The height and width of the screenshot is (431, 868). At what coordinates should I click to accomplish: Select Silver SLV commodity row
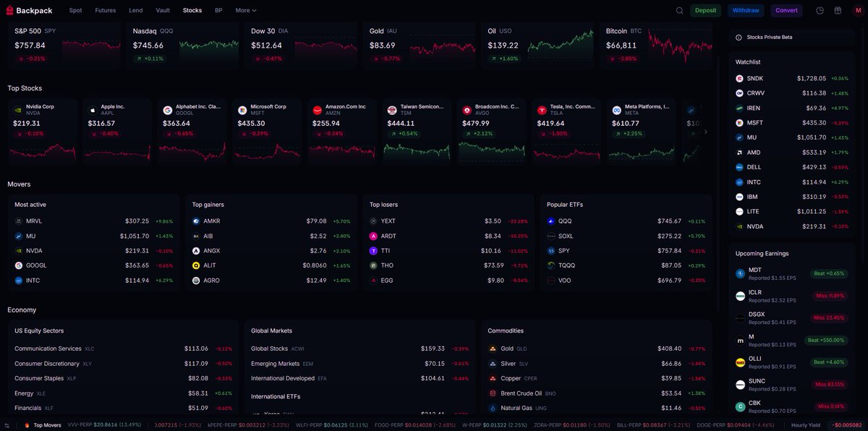coord(597,364)
